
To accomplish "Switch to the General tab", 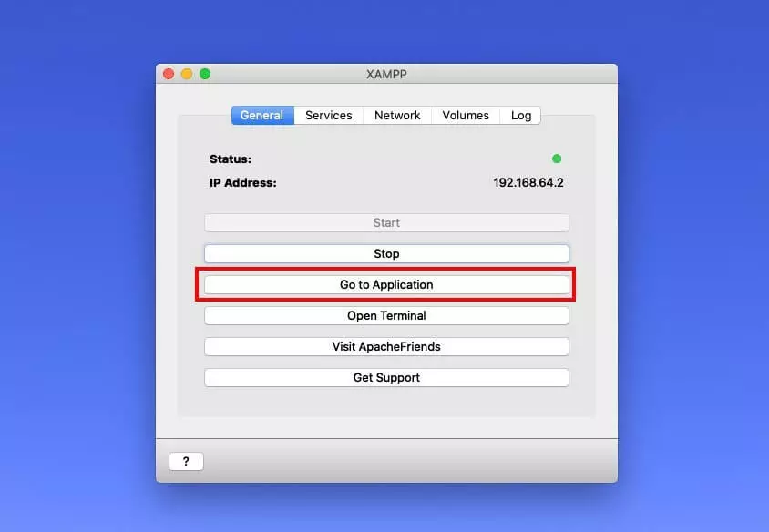I will point(262,115).
